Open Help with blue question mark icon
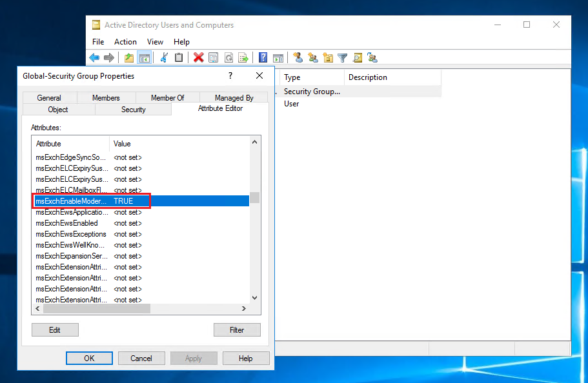 tap(263, 57)
